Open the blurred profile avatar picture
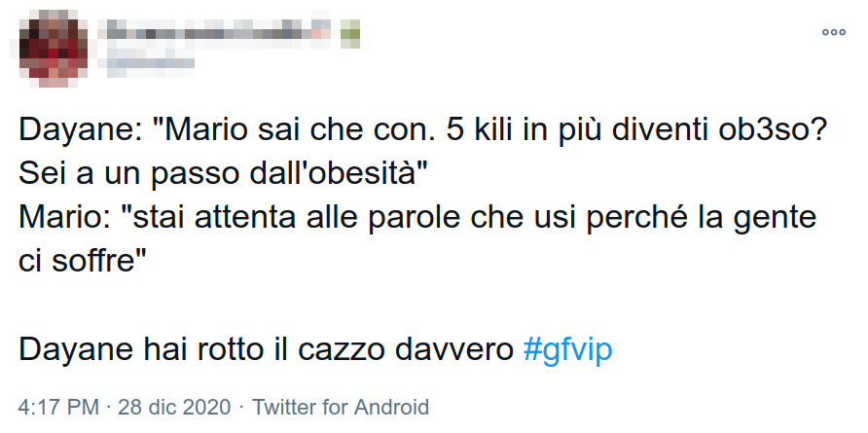The width and height of the screenshot is (868, 433). tap(54, 49)
